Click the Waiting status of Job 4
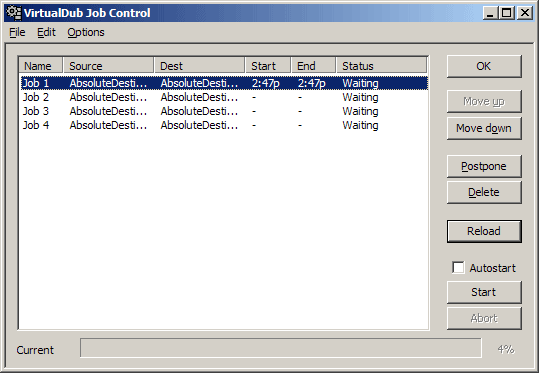This screenshot has height=373, width=539. click(x=360, y=125)
